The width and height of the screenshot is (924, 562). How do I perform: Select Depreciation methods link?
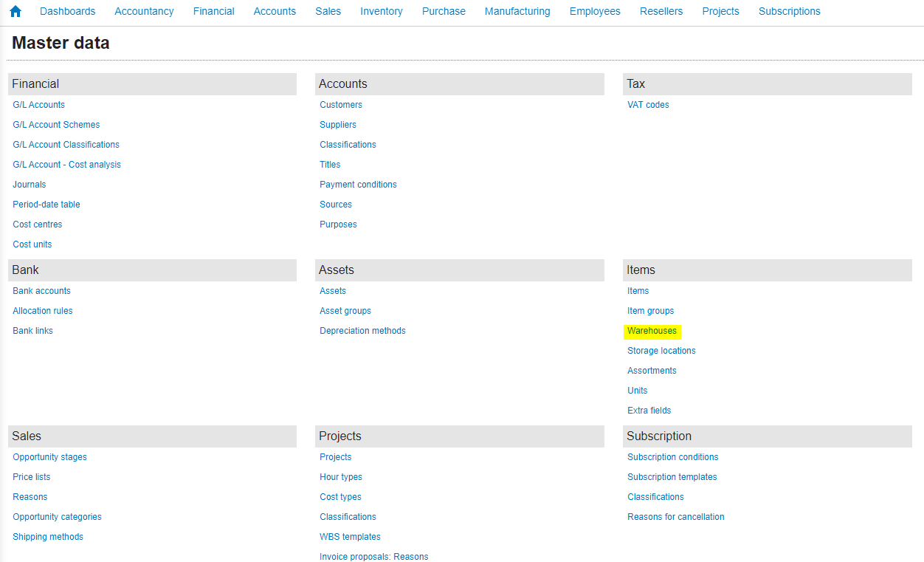(x=362, y=331)
